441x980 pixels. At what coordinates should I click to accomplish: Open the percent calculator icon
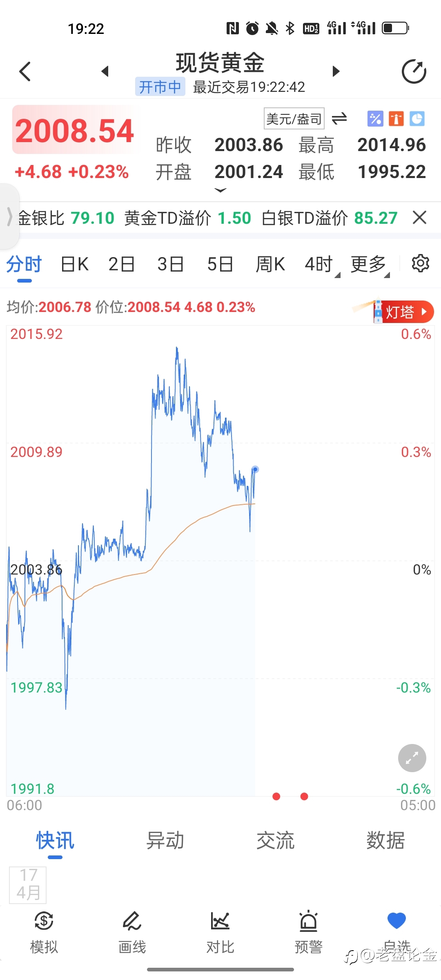(x=375, y=119)
